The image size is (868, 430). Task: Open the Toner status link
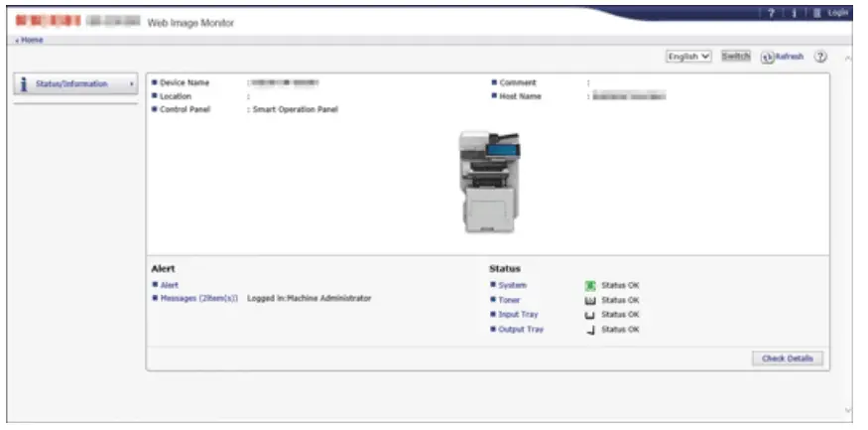tap(509, 300)
